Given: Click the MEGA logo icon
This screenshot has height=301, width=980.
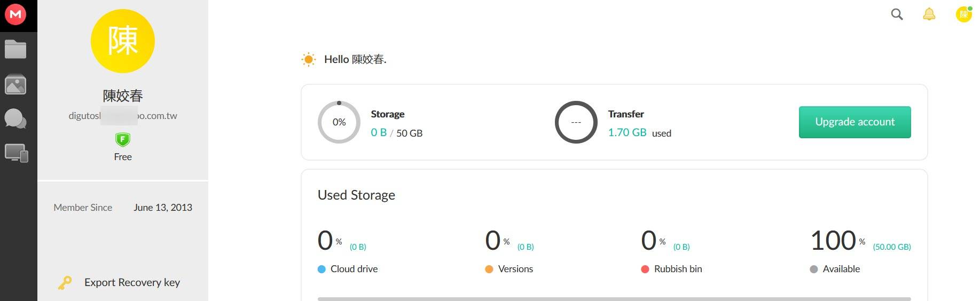Looking at the screenshot, I should click(16, 14).
